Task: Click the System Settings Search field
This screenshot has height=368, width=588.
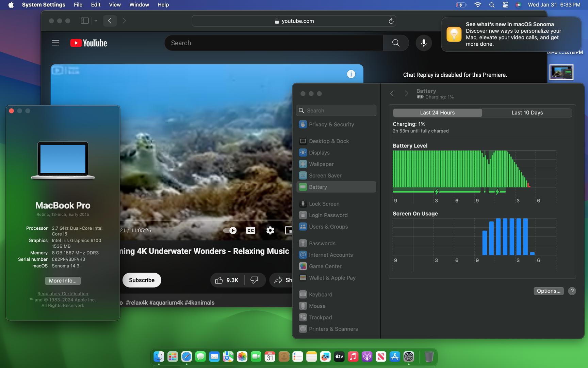Action: pos(336,110)
